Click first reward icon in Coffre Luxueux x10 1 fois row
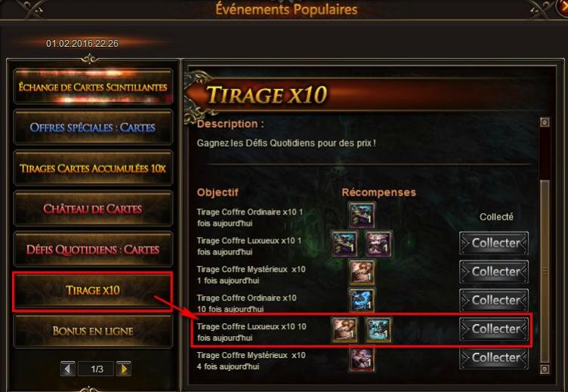 point(344,244)
